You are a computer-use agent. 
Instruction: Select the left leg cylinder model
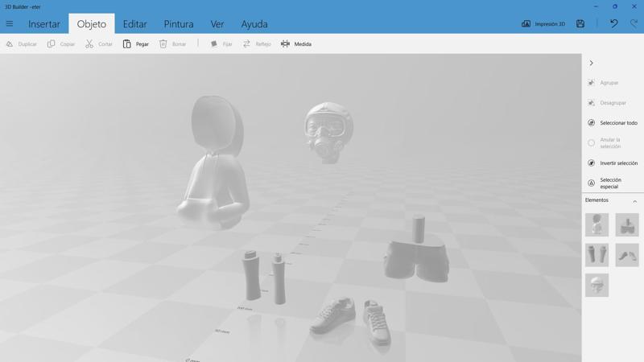[x=251, y=275]
